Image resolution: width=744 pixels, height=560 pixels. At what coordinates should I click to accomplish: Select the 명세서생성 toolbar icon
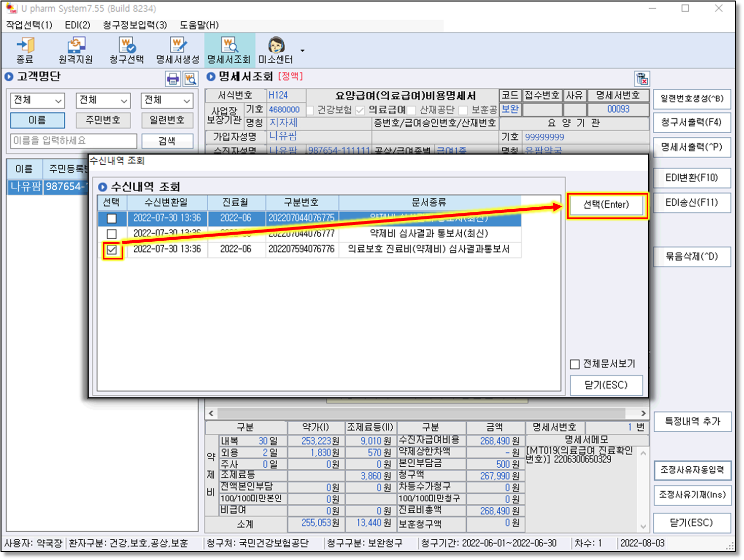click(177, 50)
